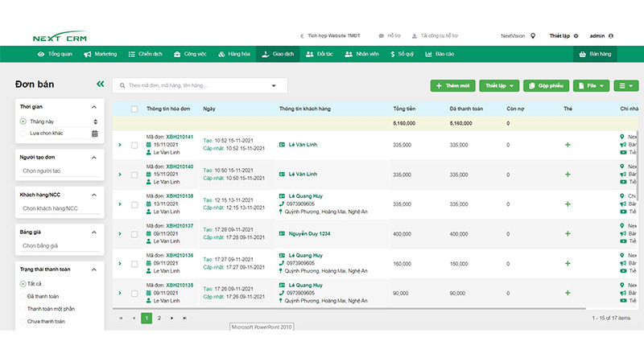
Task: Click the NextVision location pin icon
Action: click(532, 36)
